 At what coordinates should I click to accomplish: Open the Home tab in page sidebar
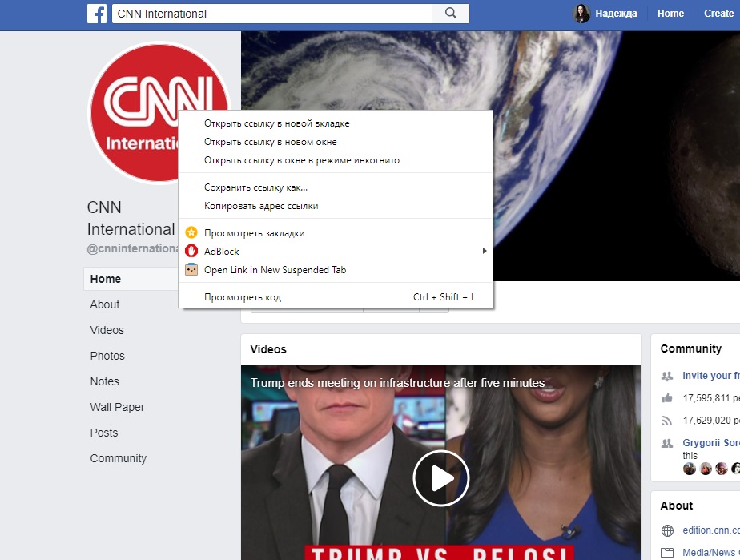131,279
